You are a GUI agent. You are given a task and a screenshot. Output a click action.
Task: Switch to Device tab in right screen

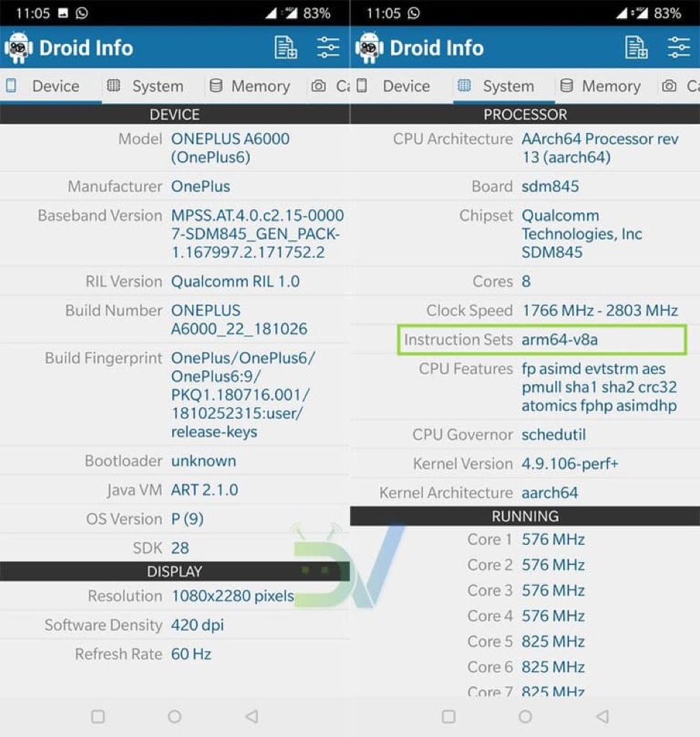(401, 86)
